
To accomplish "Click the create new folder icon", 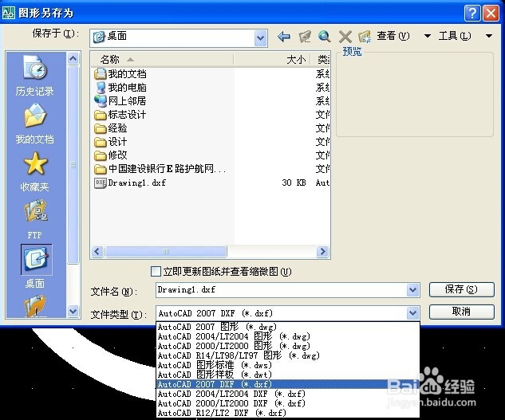I will (x=365, y=37).
